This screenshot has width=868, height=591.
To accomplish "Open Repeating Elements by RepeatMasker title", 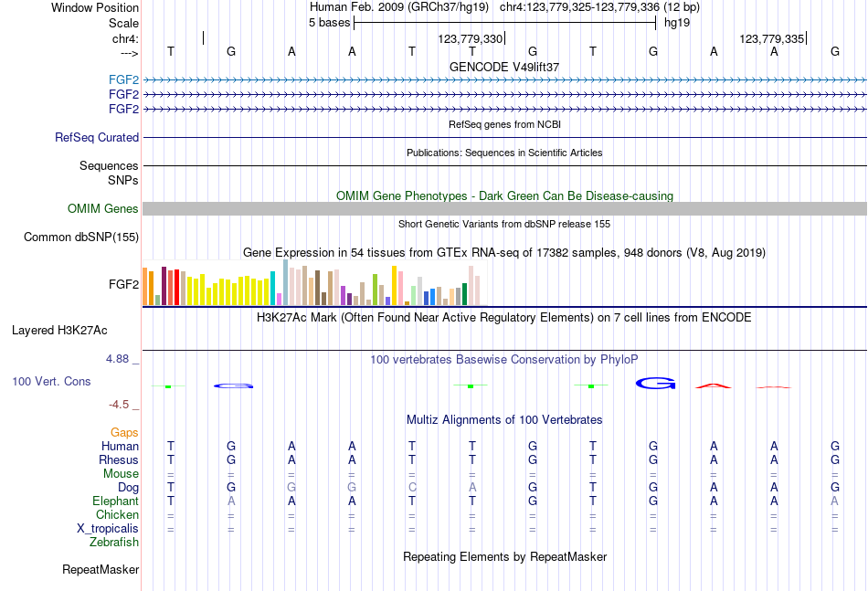I will (504, 557).
